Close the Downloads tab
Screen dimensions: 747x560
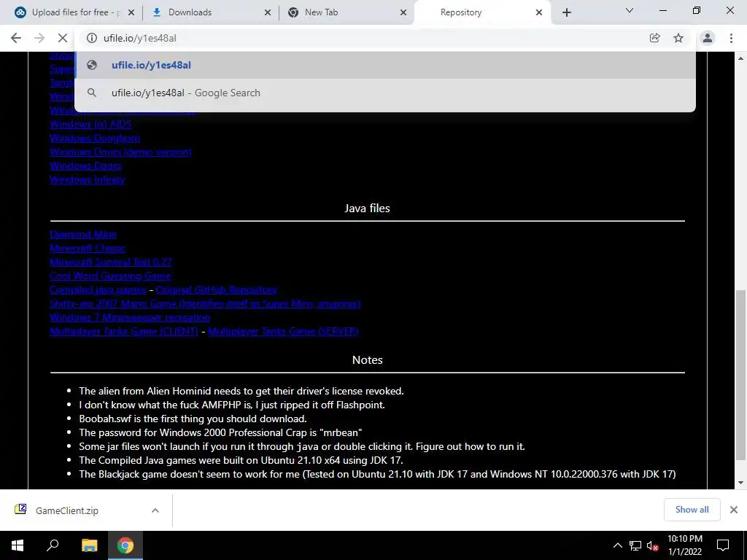pyautogui.click(x=268, y=12)
